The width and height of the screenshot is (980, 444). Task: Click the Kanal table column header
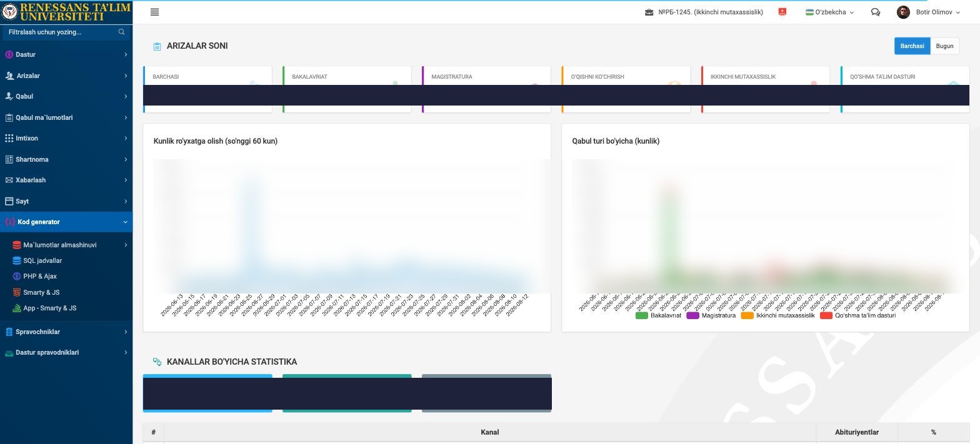[x=489, y=432]
